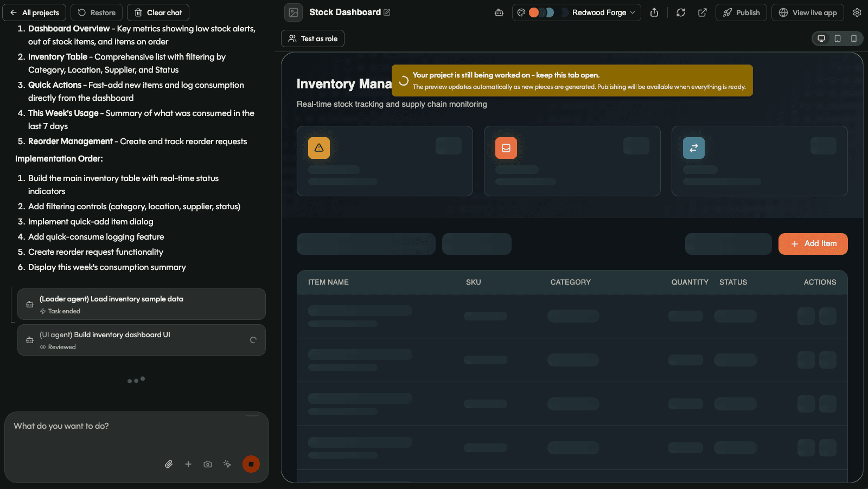Click the plus icon in chat input
The image size is (868, 489).
(188, 464)
